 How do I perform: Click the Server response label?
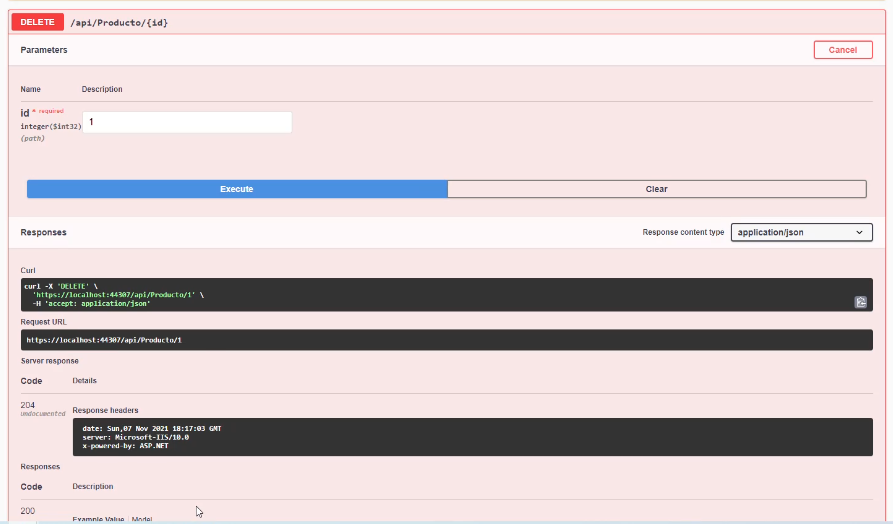click(x=50, y=361)
